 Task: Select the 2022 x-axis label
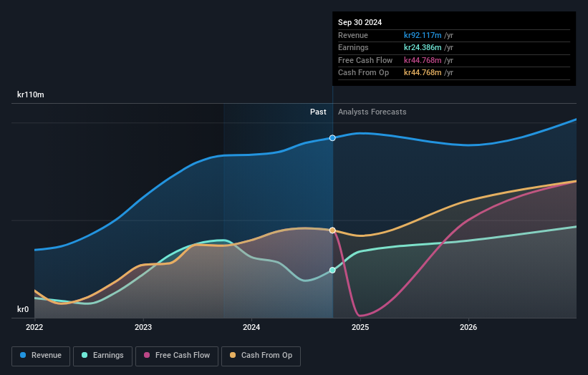point(34,327)
